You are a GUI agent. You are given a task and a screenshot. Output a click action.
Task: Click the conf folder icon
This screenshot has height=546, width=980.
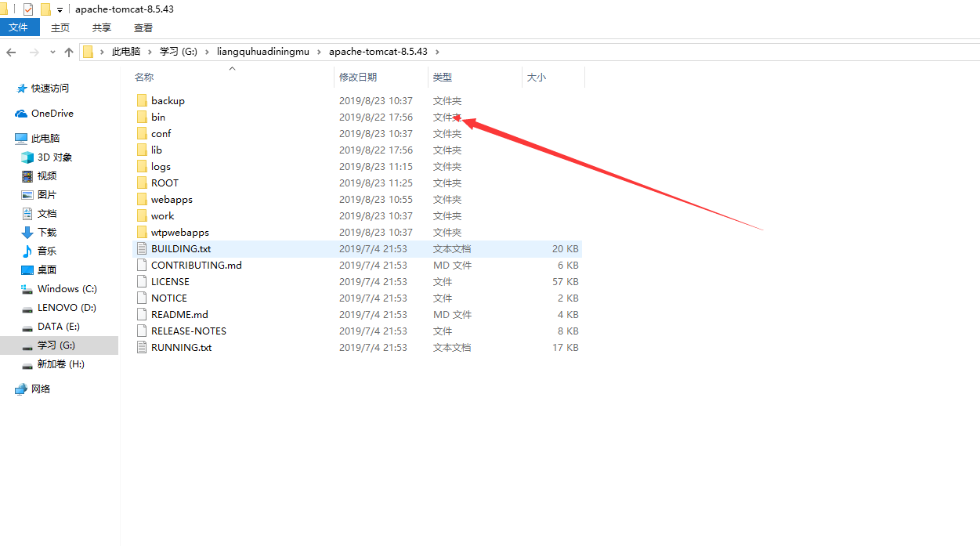pyautogui.click(x=142, y=133)
